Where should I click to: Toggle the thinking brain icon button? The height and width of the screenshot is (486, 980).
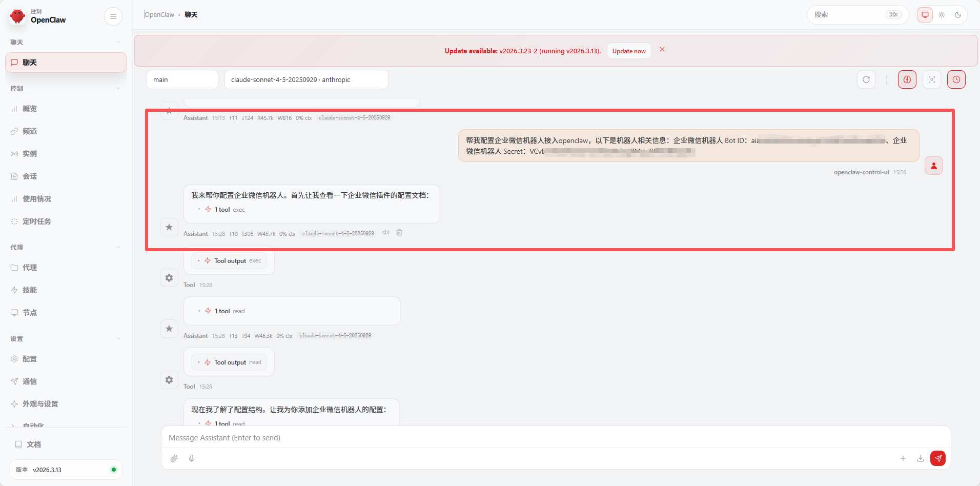[907, 79]
